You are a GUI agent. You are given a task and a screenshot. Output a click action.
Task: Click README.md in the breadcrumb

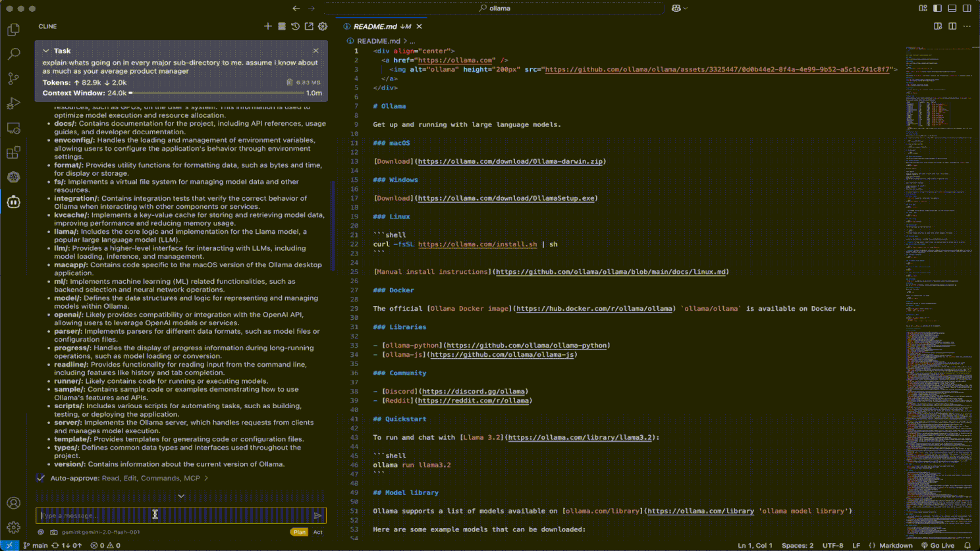point(378,41)
